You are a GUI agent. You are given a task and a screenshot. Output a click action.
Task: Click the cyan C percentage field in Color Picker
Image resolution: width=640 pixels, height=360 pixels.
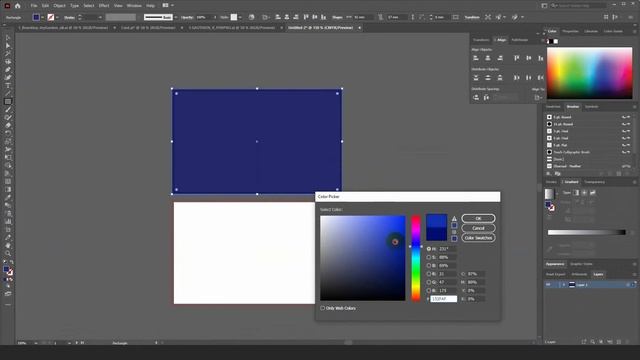tap(476, 274)
